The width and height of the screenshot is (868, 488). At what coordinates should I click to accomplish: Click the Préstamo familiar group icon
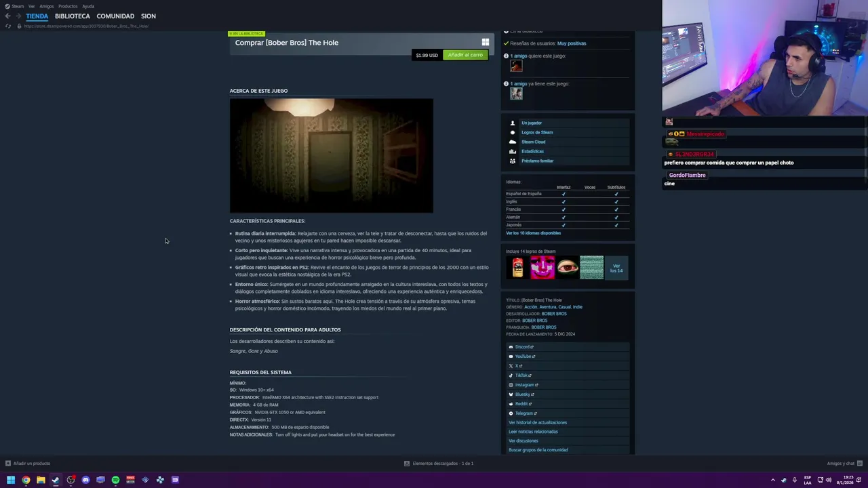pos(513,161)
